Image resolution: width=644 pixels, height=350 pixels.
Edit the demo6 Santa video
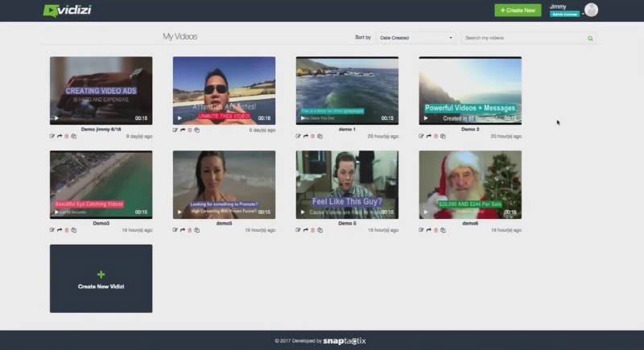[x=421, y=230]
